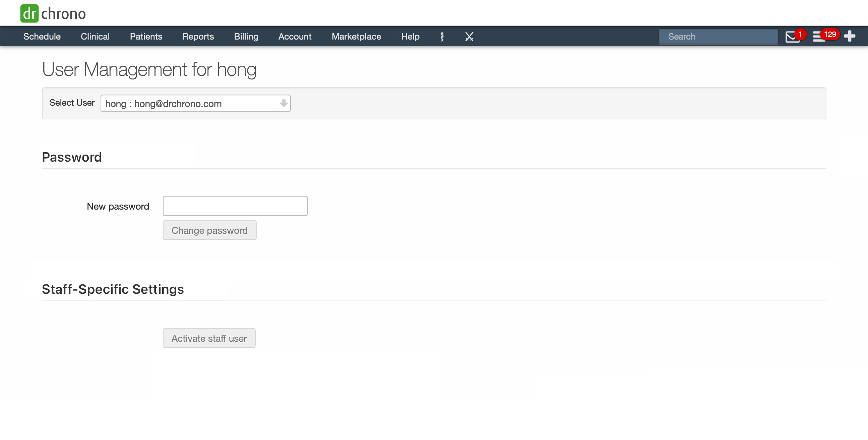
Task: Open the Help menu
Action: pyautogui.click(x=410, y=37)
